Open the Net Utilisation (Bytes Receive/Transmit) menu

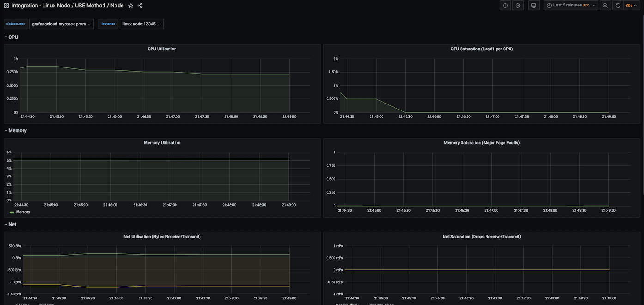162,237
